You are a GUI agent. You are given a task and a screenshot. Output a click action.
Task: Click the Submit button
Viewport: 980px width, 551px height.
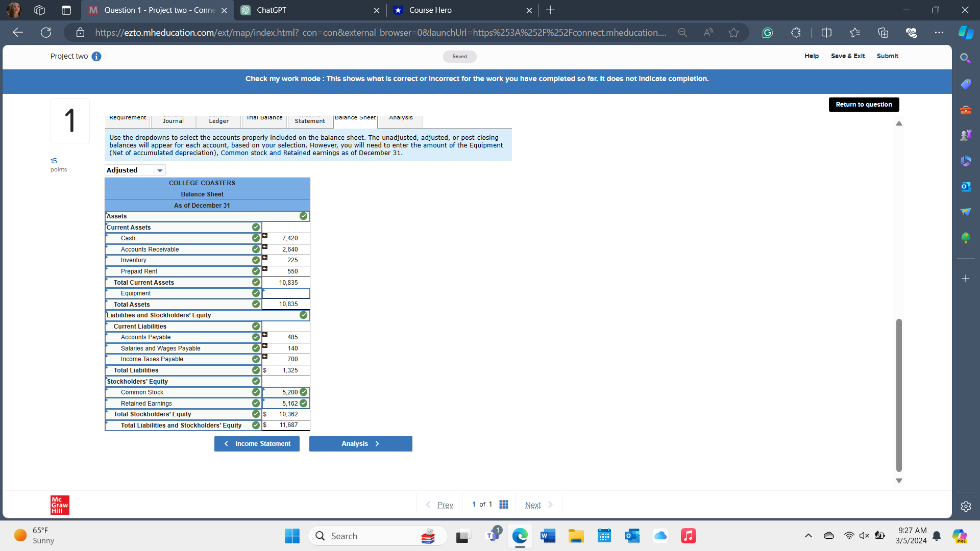(x=888, y=56)
